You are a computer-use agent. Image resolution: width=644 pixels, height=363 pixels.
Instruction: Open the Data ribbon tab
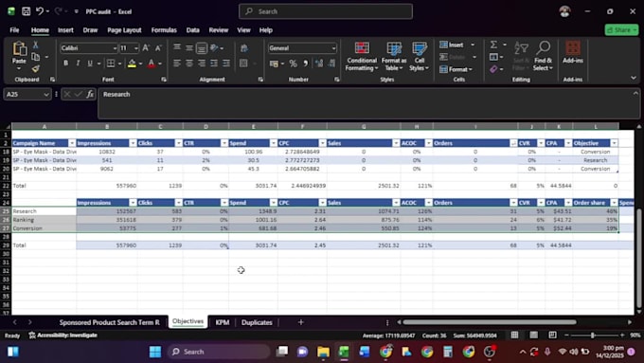pos(192,30)
